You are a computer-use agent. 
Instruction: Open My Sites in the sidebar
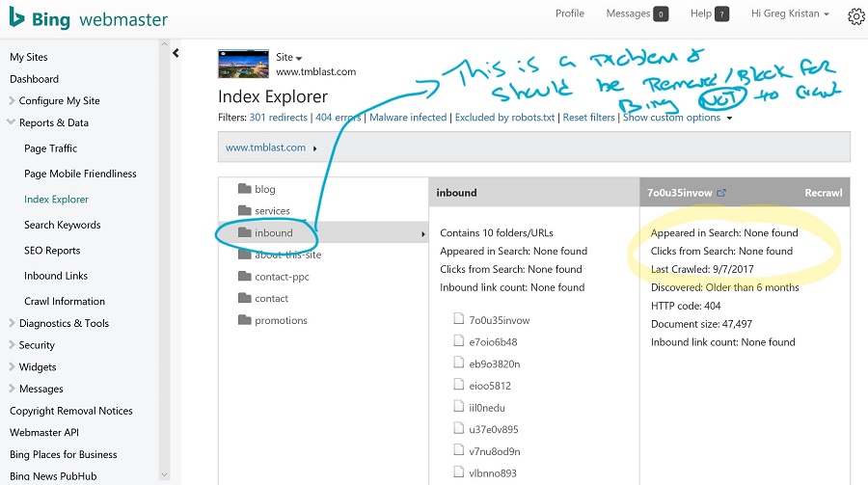29,57
